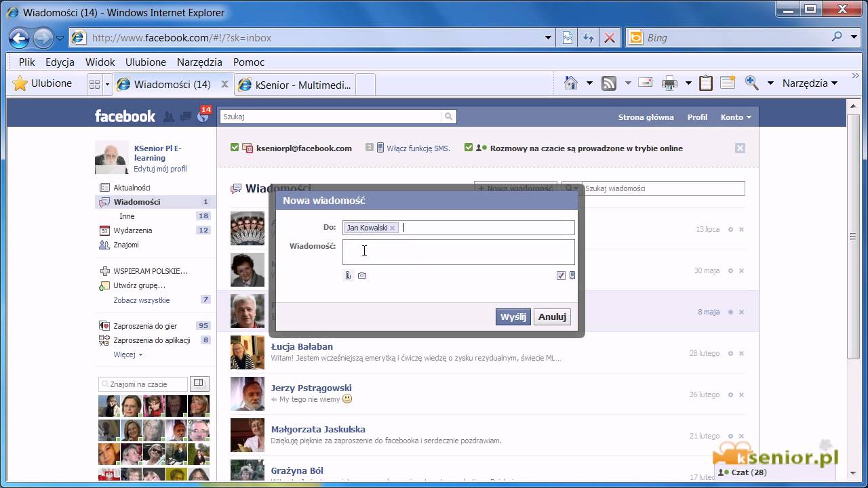Open the Profil link
Viewport: 868px width, 488px height.
[697, 117]
